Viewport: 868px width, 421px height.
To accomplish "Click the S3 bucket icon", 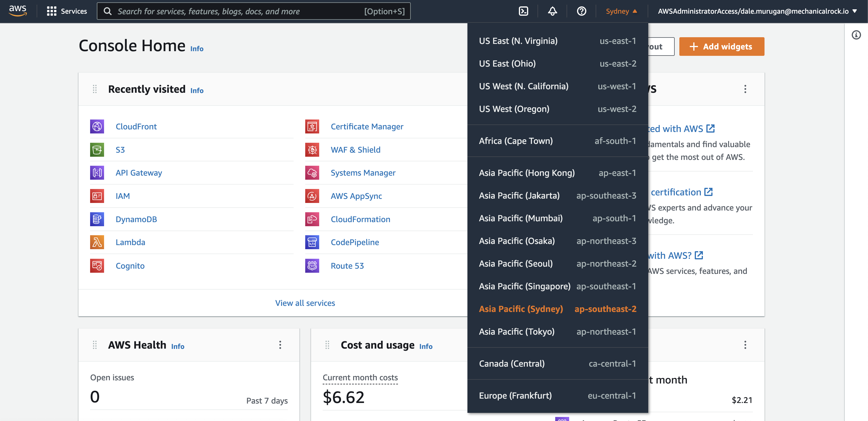I will (97, 150).
